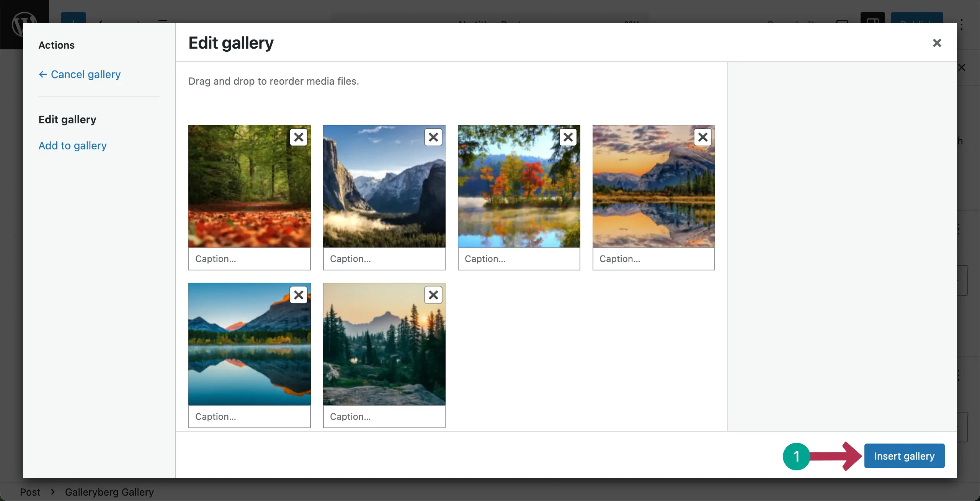Remove the sunset mountain reflection image
980x501 pixels.
(703, 137)
